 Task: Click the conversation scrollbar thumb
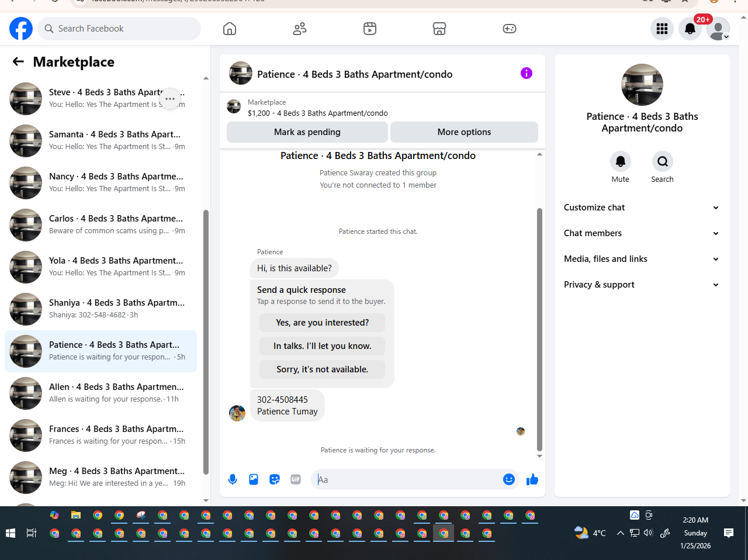click(539, 329)
